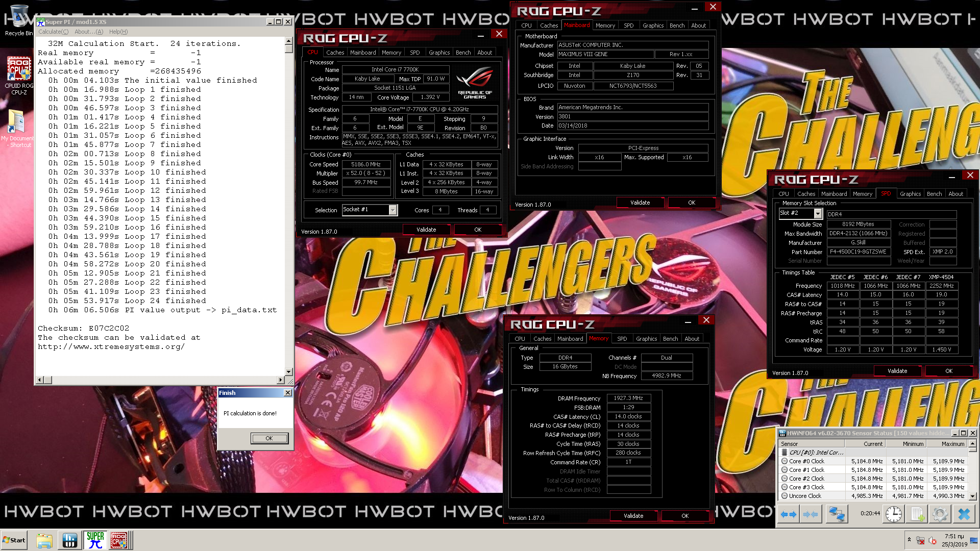Click Validate in Memory window
This screenshot has width=980, height=551.
[x=633, y=516]
